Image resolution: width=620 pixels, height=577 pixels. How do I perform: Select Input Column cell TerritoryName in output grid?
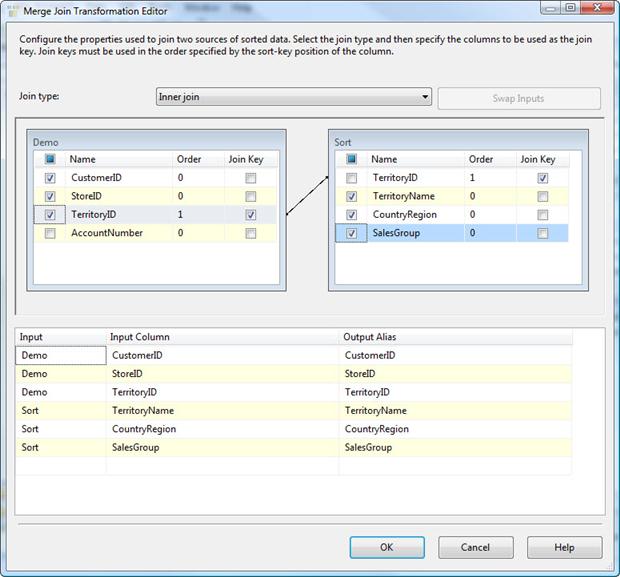tap(223, 411)
